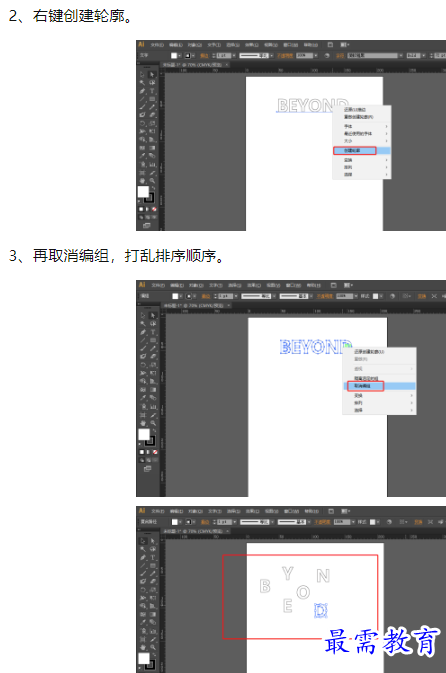Expand the stroke swatch dropdown in the scattered-letters screenshot

pos(194,522)
